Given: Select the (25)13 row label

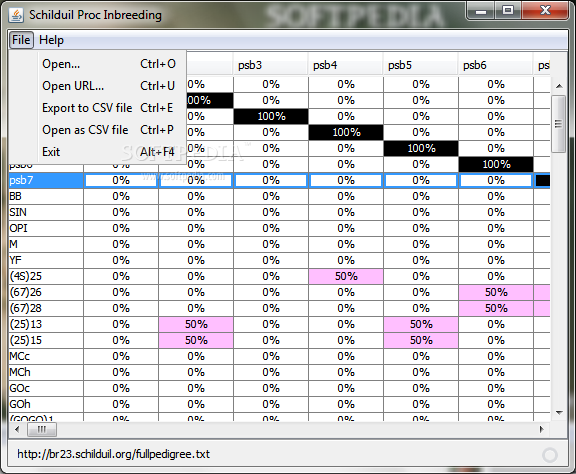Looking at the screenshot, I should [x=46, y=324].
